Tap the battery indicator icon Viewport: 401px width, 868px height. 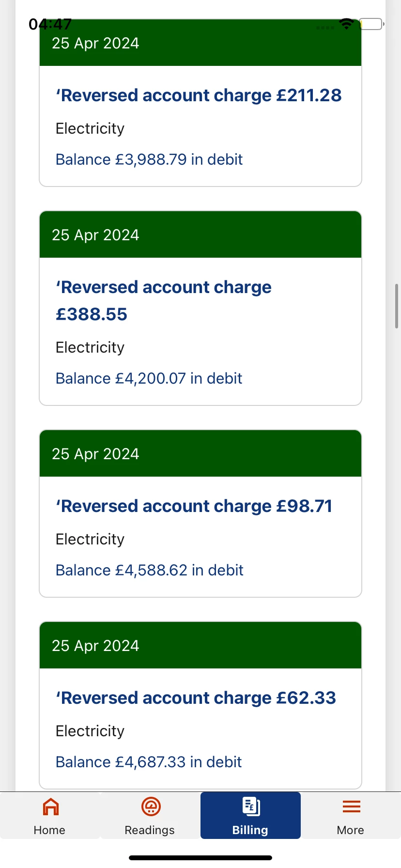371,24
